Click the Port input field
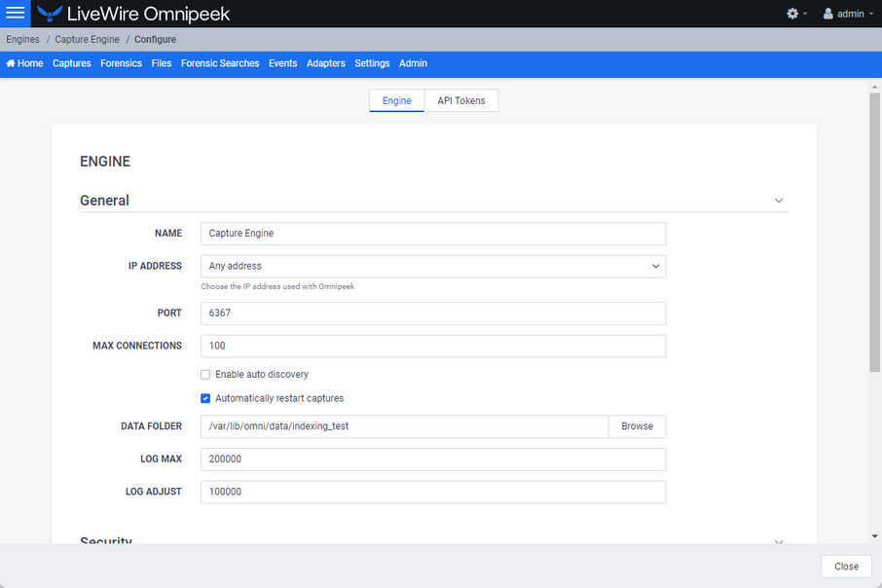 tap(433, 313)
